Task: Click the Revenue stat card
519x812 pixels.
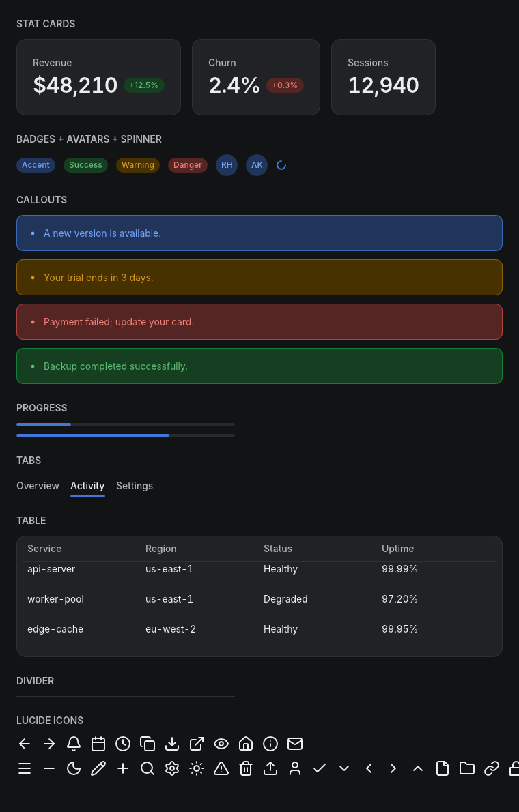Action: [98, 77]
